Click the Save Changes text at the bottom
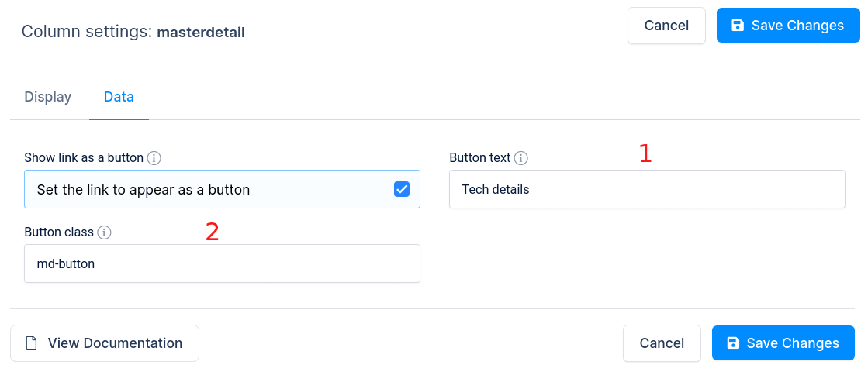Image resolution: width=868 pixels, height=372 pixels. pyautogui.click(x=793, y=343)
